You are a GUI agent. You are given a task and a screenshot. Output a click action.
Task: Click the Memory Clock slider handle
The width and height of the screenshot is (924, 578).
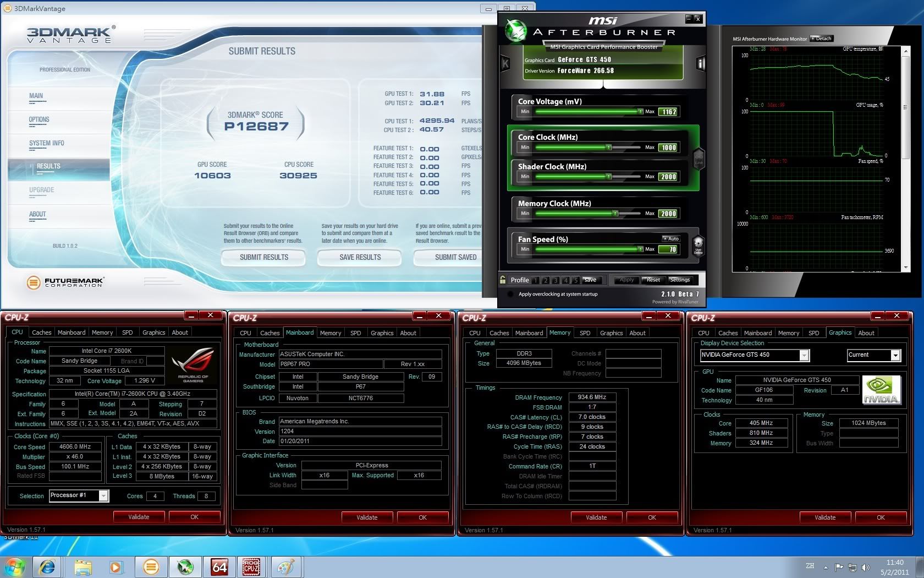point(615,214)
